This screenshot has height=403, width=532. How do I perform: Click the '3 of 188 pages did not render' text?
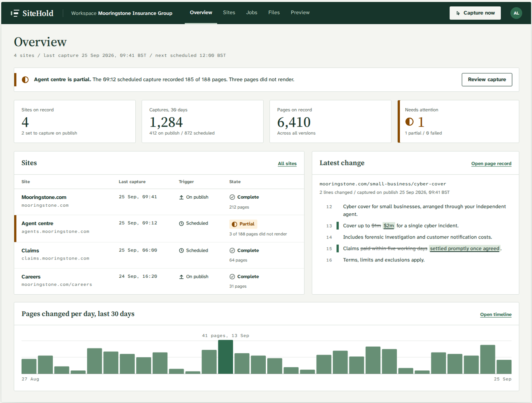click(258, 234)
